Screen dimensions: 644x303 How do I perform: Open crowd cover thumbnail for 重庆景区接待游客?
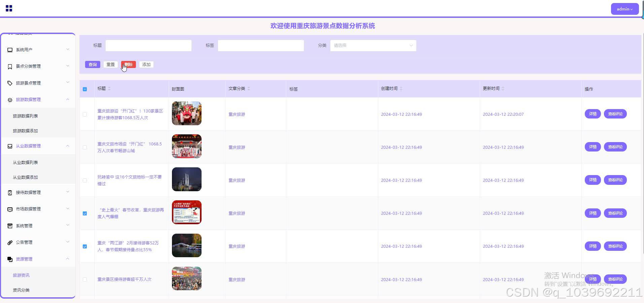[x=187, y=278]
